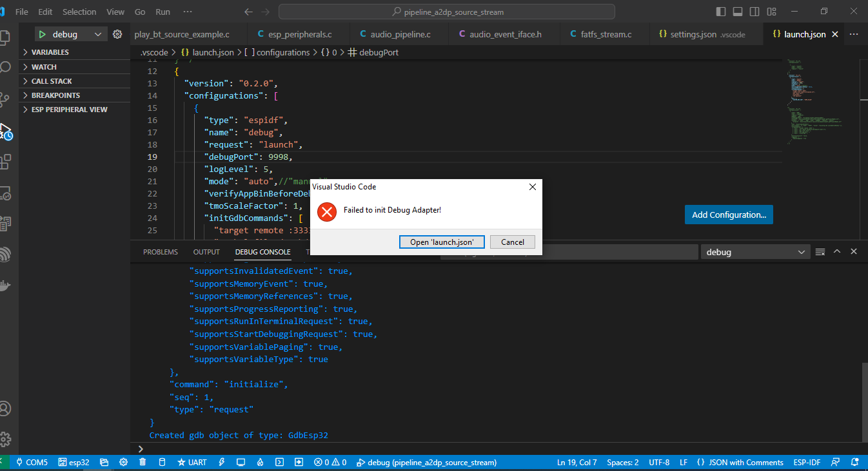868x471 pixels.
Task: Open the ESP-IDF project folder icon in status bar
Action: (x=104, y=463)
